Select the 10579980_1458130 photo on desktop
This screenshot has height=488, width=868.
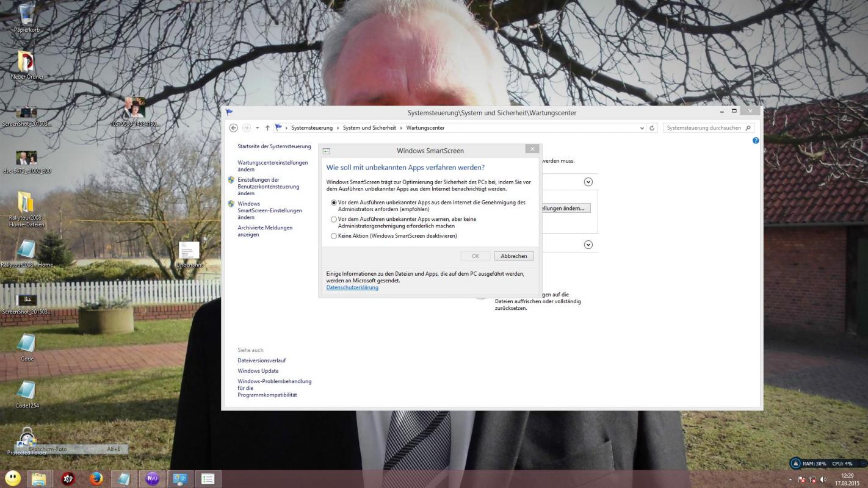pyautogui.click(x=134, y=111)
